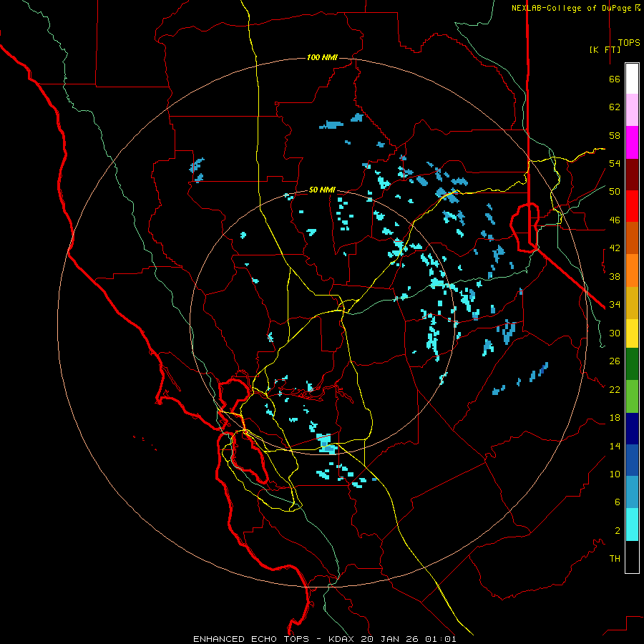This screenshot has height=644, width=644.
Task: Click the magenta 58 K FT legend swatch
Action: [632, 142]
